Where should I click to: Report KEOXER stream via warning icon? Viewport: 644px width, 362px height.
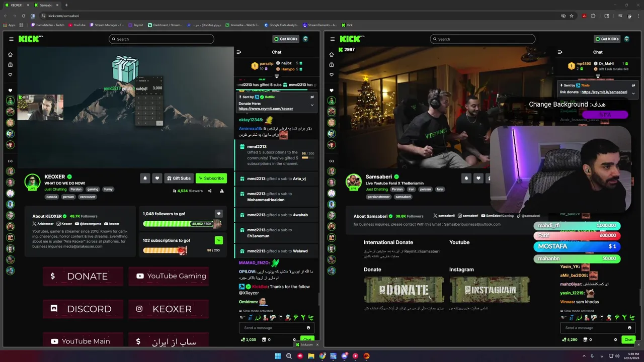(x=222, y=191)
